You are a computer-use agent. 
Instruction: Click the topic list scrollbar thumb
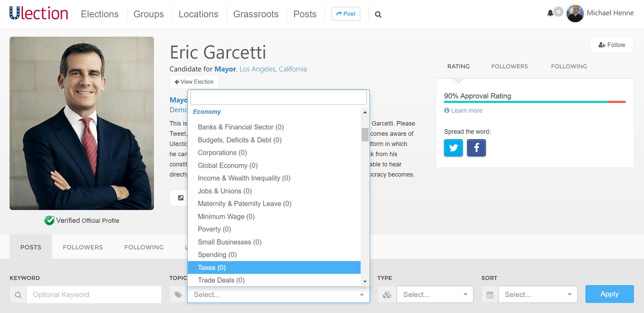(365, 135)
